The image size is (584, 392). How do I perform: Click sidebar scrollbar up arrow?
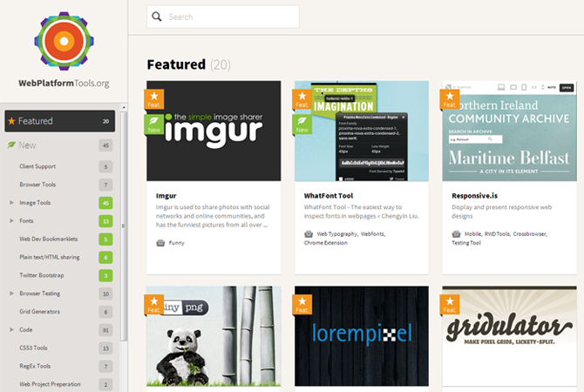coord(124,108)
